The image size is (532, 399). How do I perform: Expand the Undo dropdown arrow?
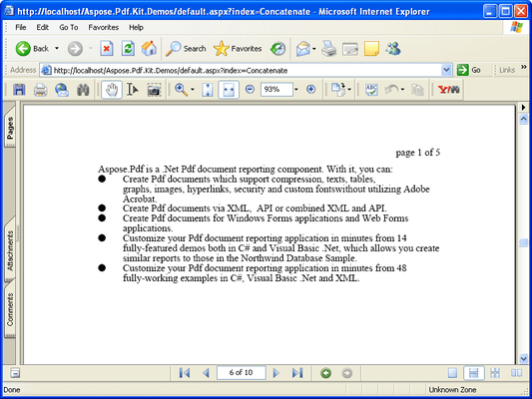pos(402,90)
